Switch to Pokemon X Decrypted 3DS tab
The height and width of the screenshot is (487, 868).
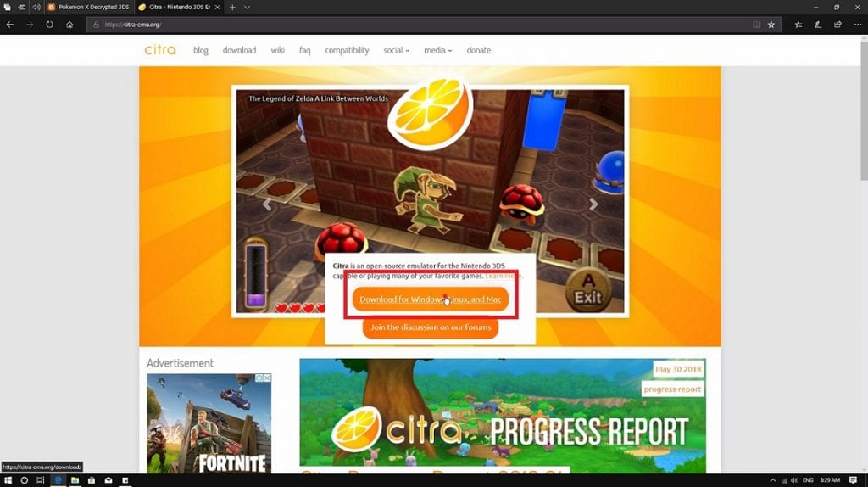point(88,7)
